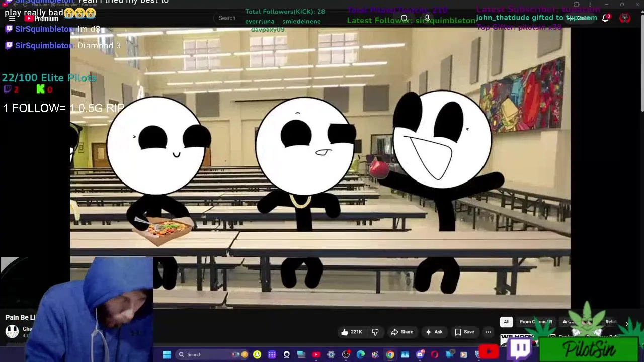Image resolution: width=644 pixels, height=362 pixels.
Task: Share this video
Action: tap(402, 332)
